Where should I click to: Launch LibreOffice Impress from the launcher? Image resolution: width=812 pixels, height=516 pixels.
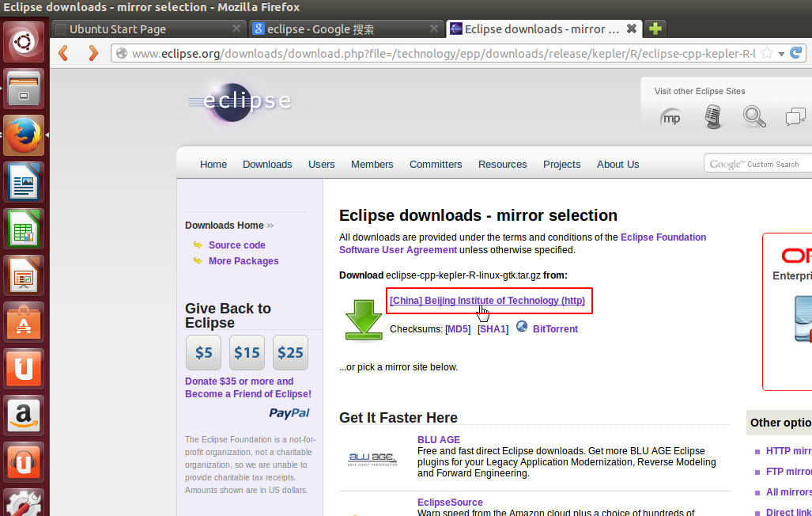(x=24, y=275)
